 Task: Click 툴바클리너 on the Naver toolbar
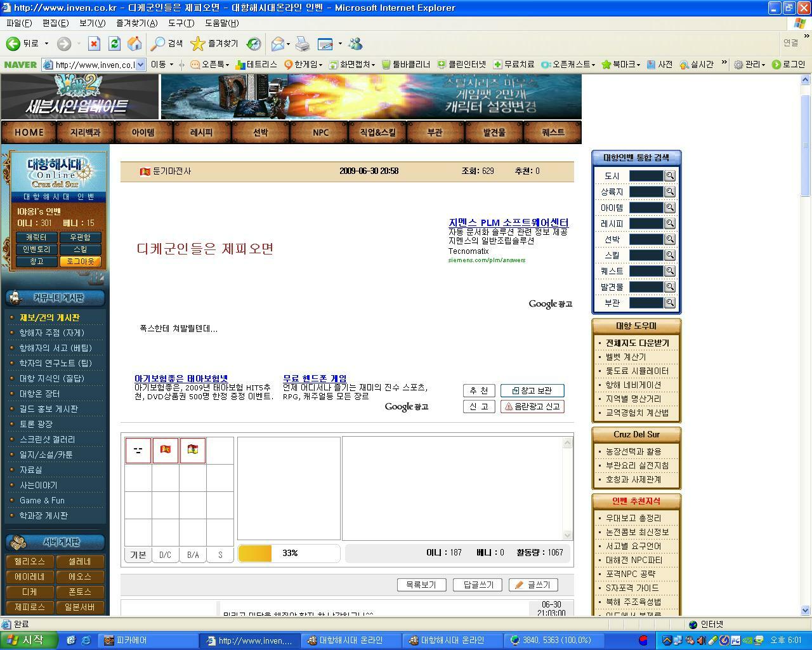(406, 65)
